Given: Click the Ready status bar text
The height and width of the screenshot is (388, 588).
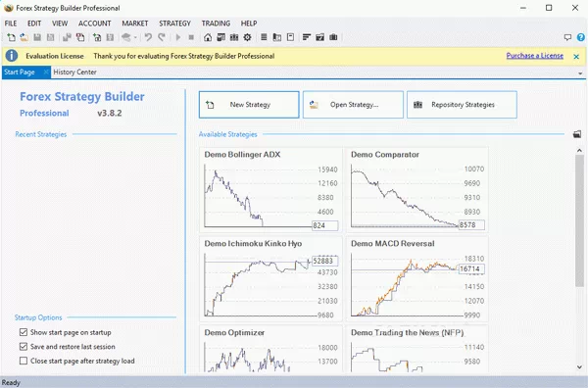Looking at the screenshot, I should (11, 383).
